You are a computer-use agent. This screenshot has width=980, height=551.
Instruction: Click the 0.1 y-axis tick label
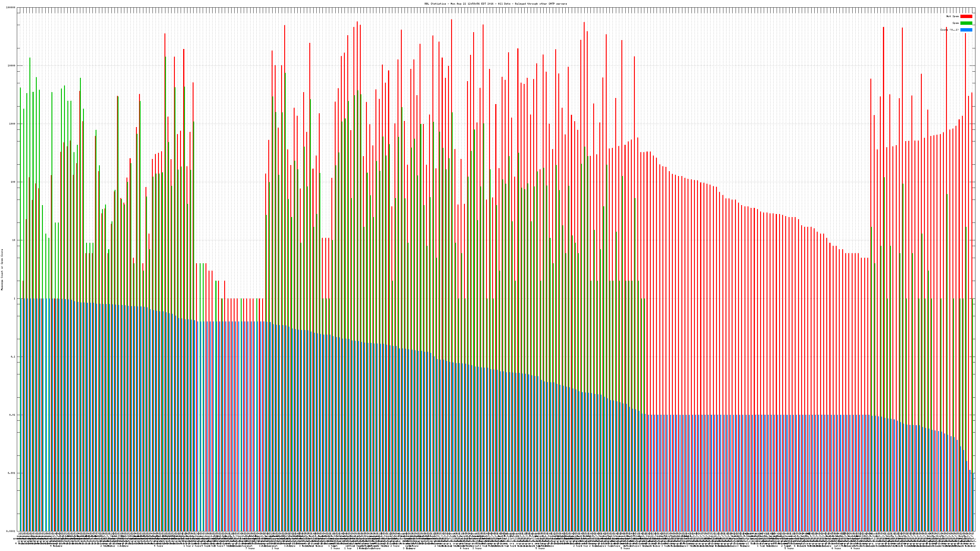pos(13,357)
